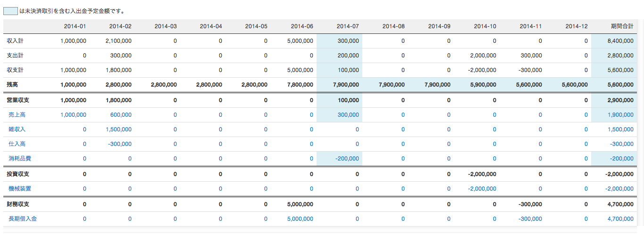Screen dimensions: 644x234
Task: Click 長期借入金 period total 4,700,000
Action: (x=620, y=219)
